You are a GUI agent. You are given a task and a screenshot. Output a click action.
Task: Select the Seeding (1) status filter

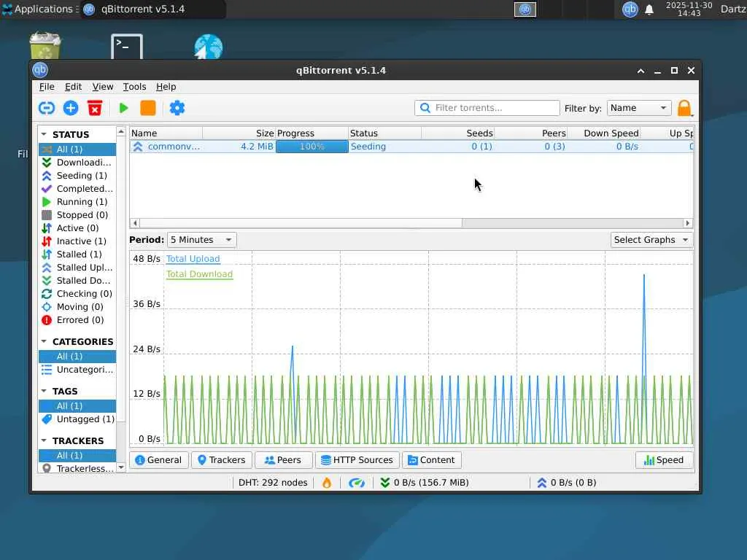(77, 176)
